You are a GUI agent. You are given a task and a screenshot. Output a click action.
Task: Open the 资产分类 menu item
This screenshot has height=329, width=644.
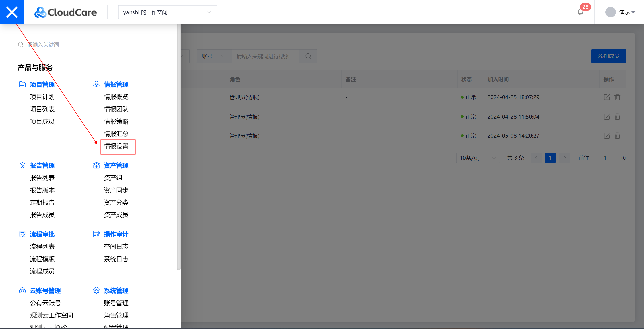(x=116, y=203)
